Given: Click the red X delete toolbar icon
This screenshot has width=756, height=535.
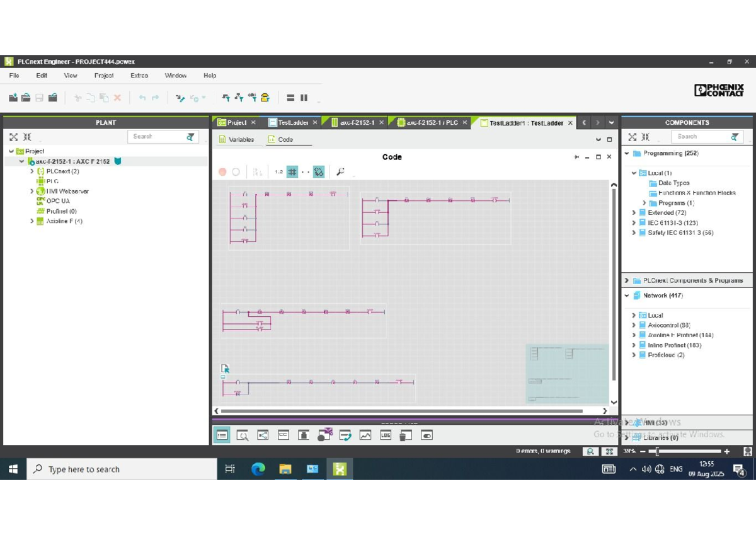Looking at the screenshot, I should coord(117,98).
